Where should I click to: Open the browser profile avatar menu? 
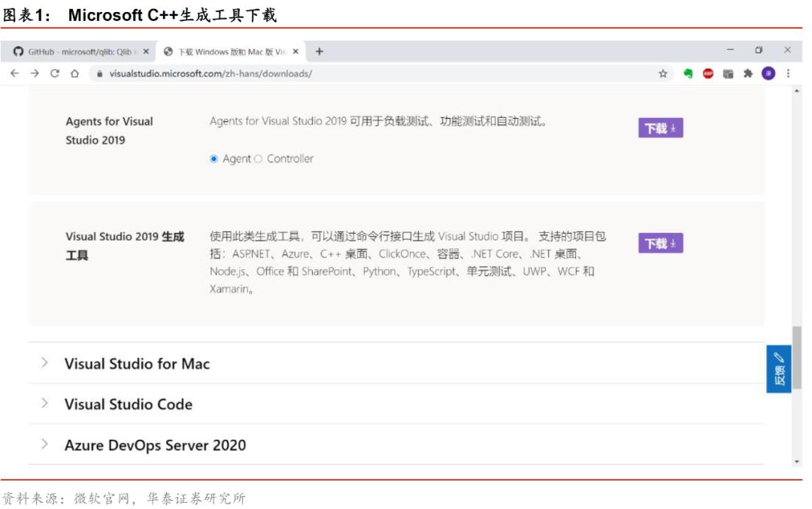768,74
